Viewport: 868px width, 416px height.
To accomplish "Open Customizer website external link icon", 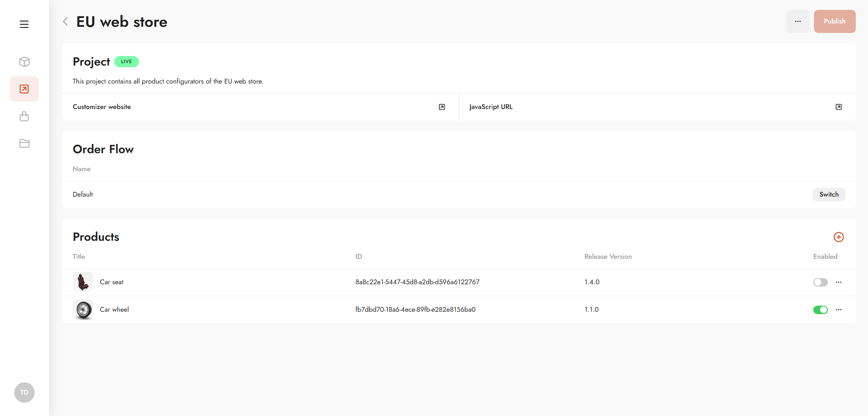I will point(442,107).
